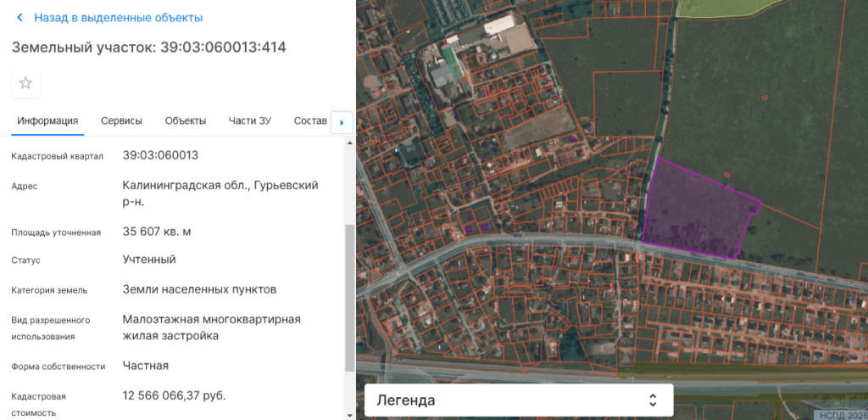
Task: Add the parcel to favorites with the star
Action: 25,83
